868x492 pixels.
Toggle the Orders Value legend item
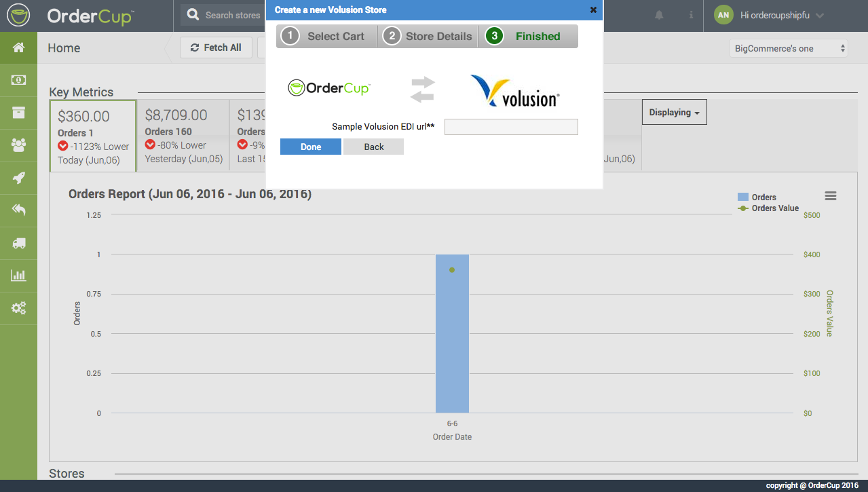coord(768,208)
